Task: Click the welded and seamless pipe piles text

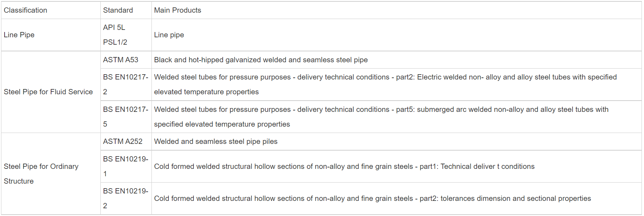Action: coord(216,141)
